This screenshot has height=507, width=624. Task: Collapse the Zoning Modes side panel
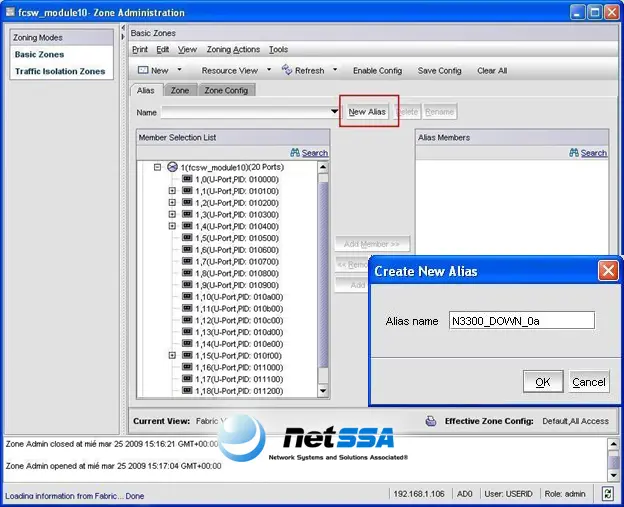(123, 27)
